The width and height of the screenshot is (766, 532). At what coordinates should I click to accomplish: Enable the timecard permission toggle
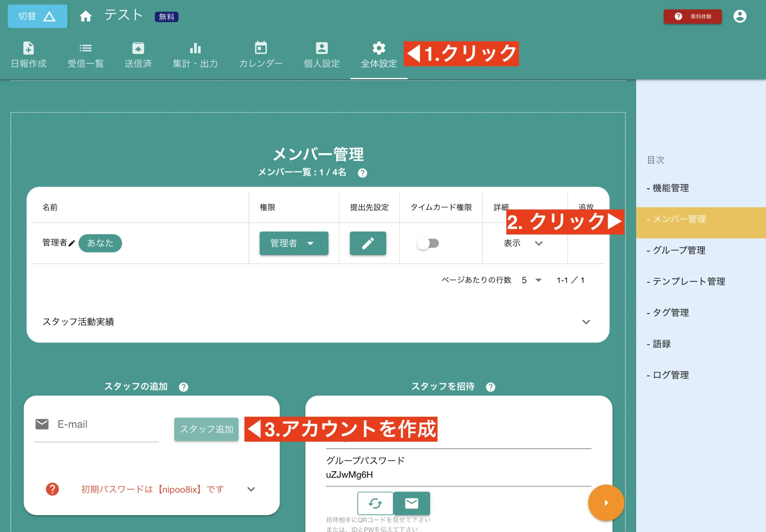[428, 243]
